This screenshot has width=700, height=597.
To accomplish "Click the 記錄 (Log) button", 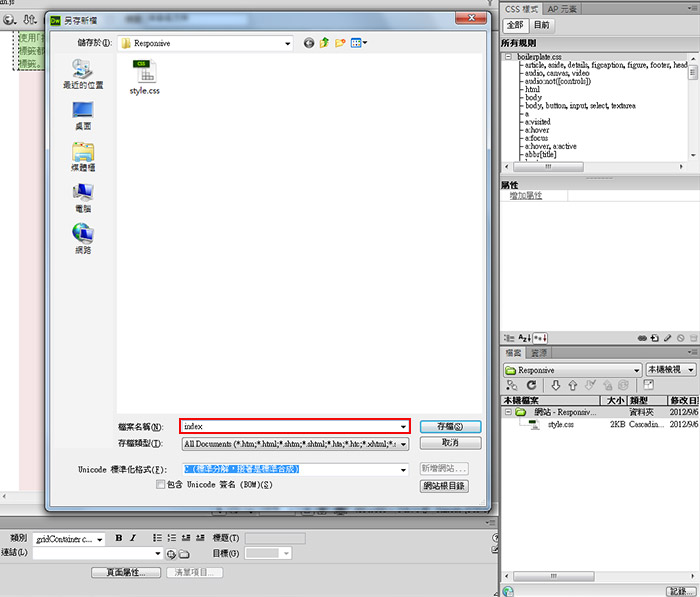I will click(x=681, y=591).
